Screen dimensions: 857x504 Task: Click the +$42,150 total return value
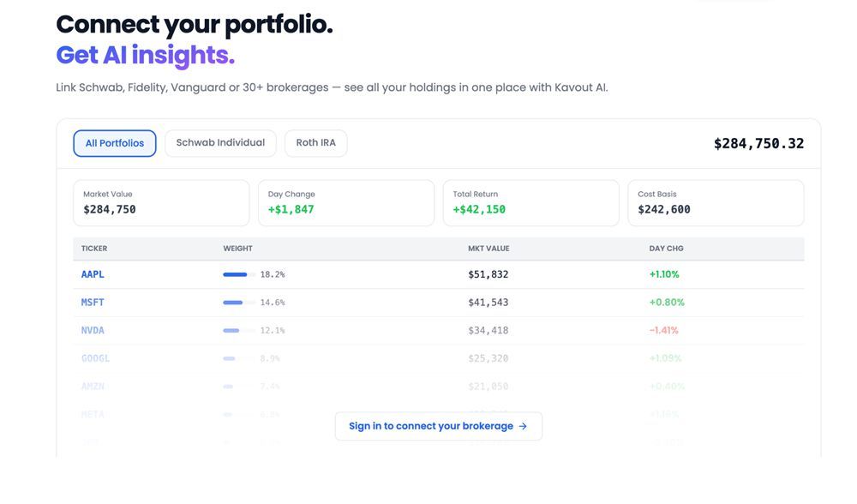tap(479, 209)
